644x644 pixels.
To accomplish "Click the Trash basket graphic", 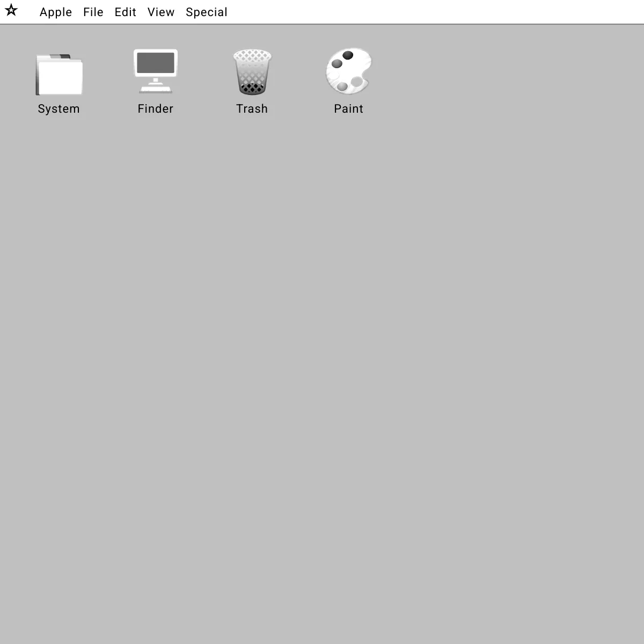I will click(252, 72).
